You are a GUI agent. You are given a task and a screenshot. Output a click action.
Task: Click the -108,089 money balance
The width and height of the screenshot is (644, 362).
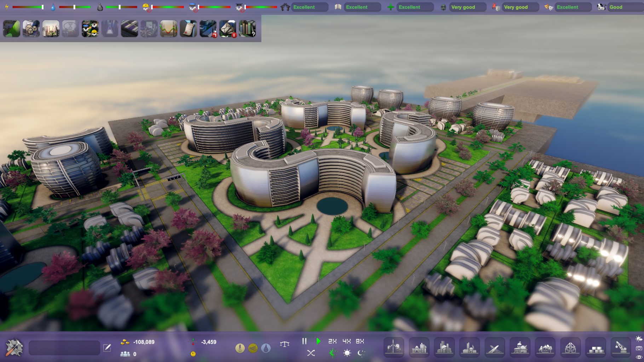pos(144,342)
